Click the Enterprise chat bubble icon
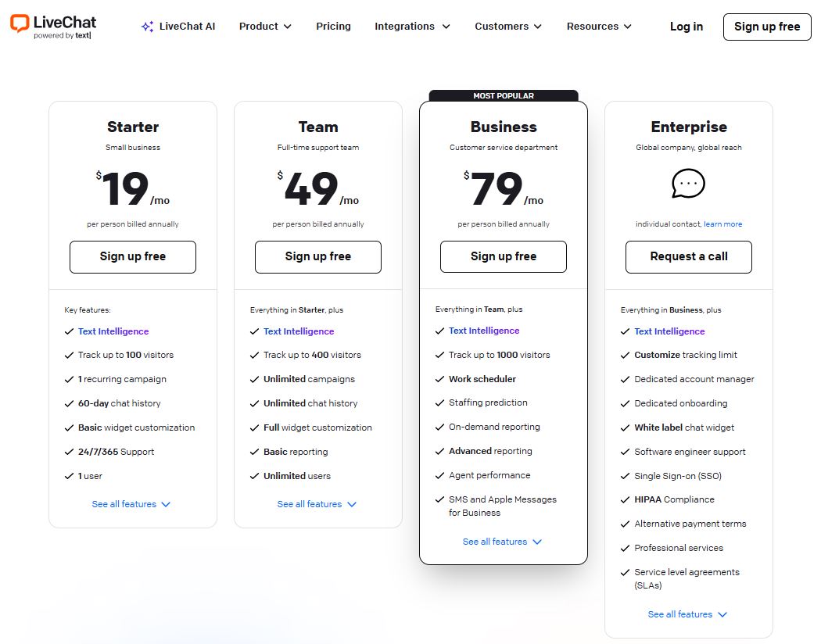 tap(688, 184)
